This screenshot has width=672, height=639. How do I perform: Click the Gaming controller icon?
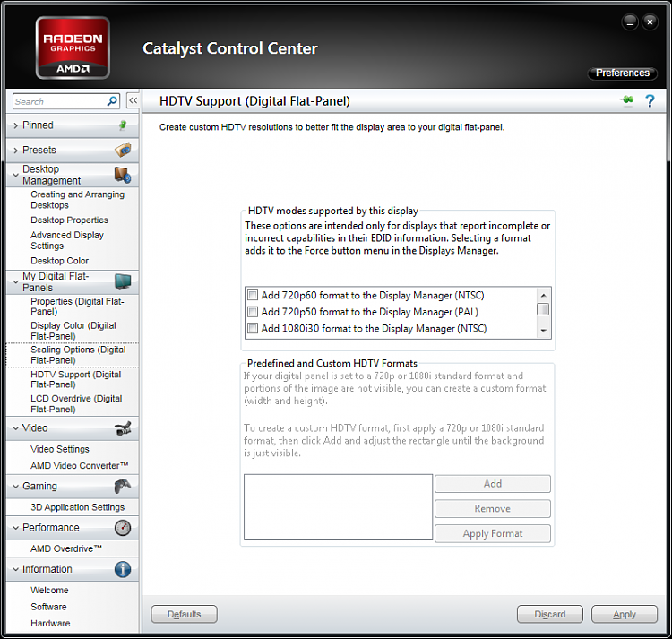123,486
